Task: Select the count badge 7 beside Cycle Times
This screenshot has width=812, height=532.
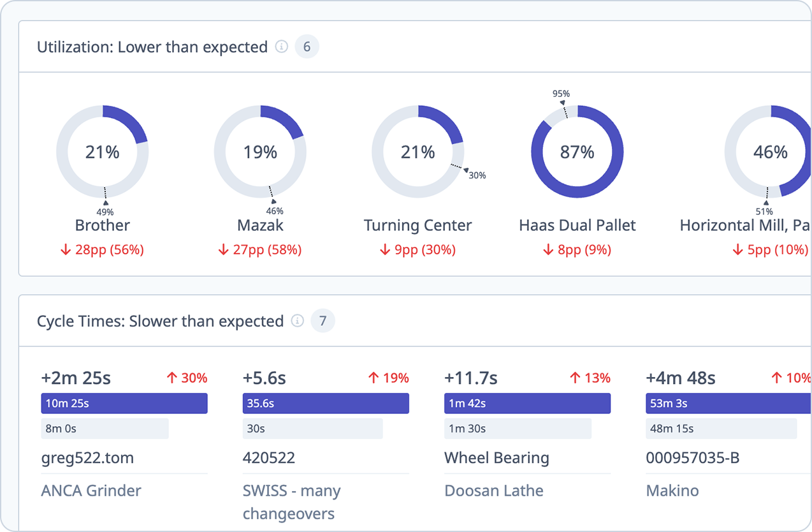Action: coord(323,321)
